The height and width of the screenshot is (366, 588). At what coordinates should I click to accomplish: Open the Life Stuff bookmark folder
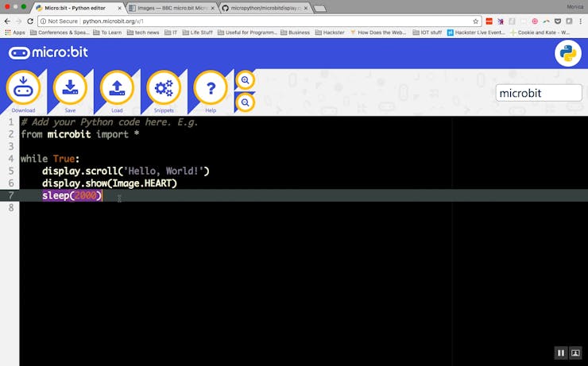197,33
